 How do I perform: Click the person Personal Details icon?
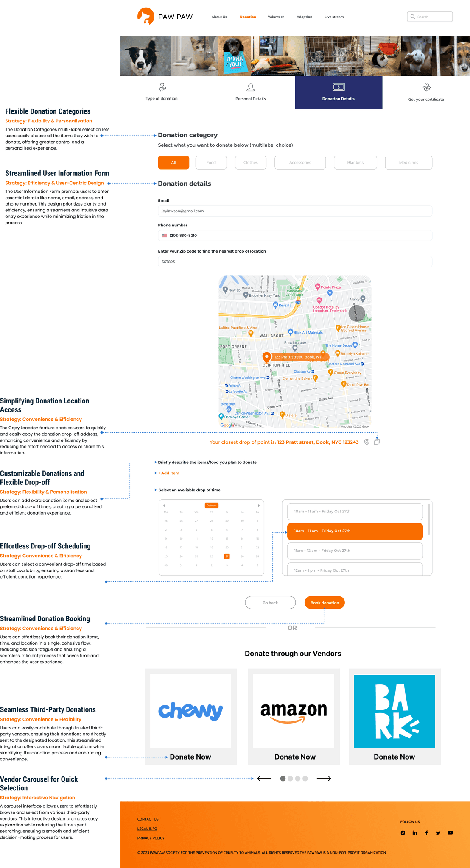(x=251, y=87)
